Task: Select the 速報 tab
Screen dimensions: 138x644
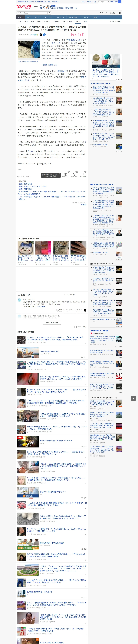Action: (28, 17)
